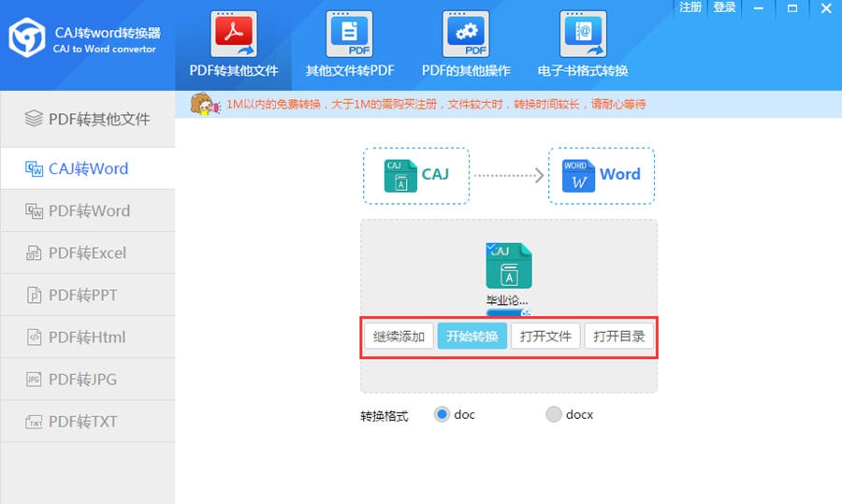Screen dimensions: 842x504
Task: Select PDF转TXT in the sidebar
Action: (x=88, y=422)
